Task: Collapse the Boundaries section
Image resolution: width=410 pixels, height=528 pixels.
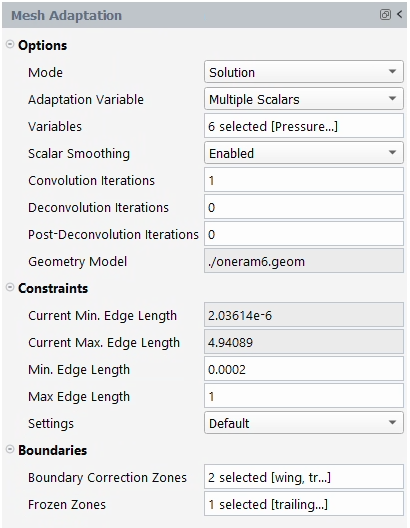Action: point(10,449)
